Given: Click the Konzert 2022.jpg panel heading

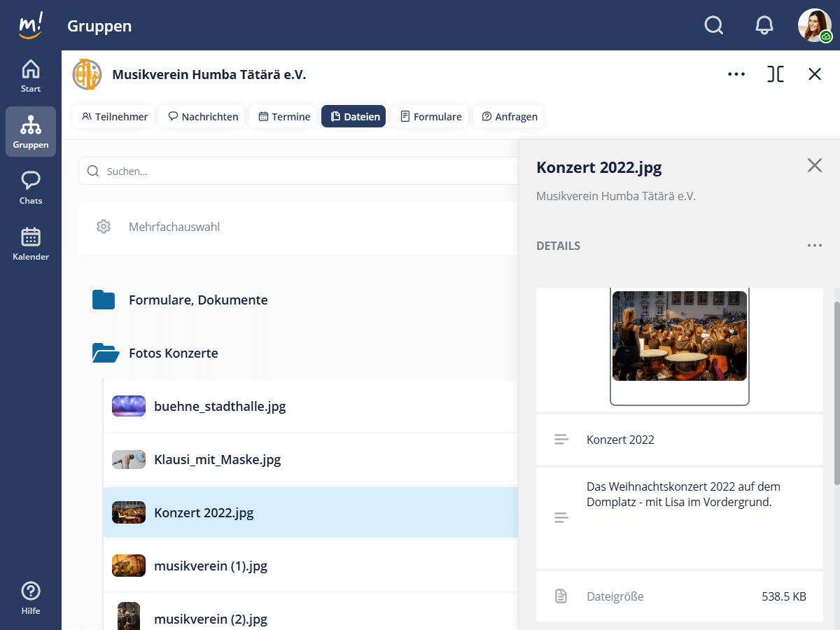Looking at the screenshot, I should [x=599, y=167].
